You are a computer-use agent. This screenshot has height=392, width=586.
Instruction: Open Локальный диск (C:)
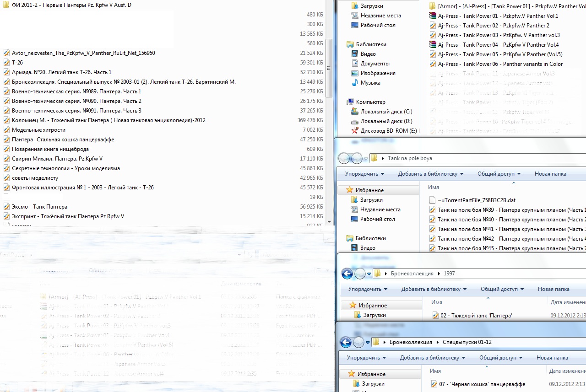pos(386,112)
